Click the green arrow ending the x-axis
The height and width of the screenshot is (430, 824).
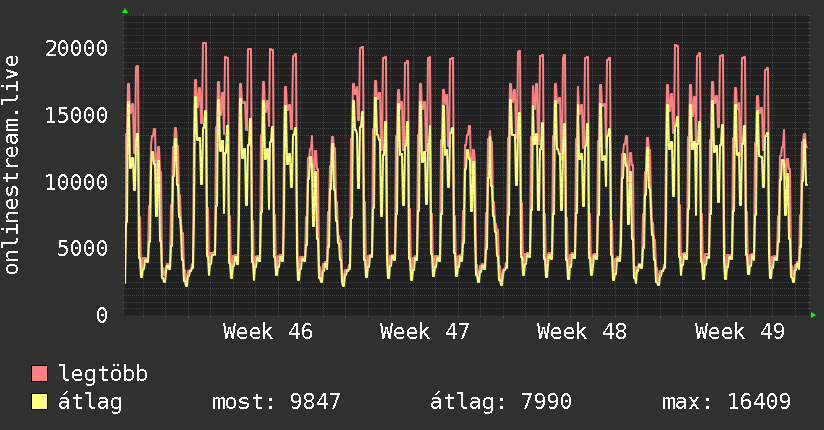814,315
